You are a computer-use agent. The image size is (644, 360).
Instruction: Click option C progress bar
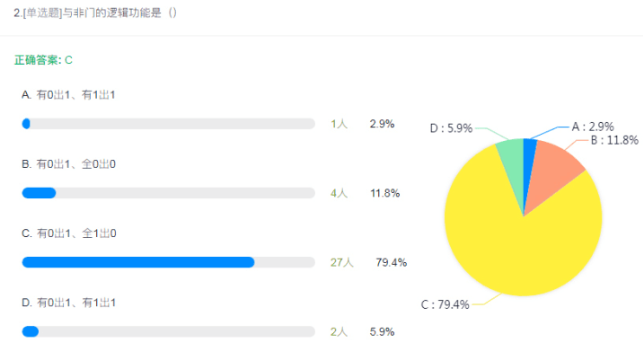click(168, 262)
